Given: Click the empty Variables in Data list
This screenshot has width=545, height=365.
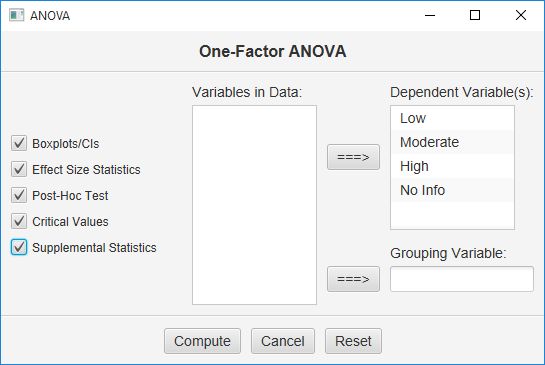Looking at the screenshot, I should [254, 205].
